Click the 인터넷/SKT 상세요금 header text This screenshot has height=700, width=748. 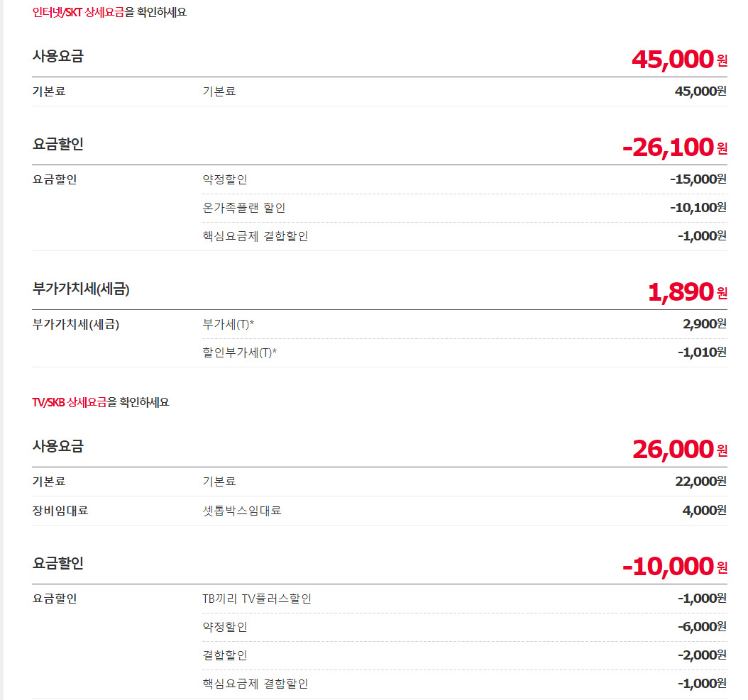click(x=109, y=12)
